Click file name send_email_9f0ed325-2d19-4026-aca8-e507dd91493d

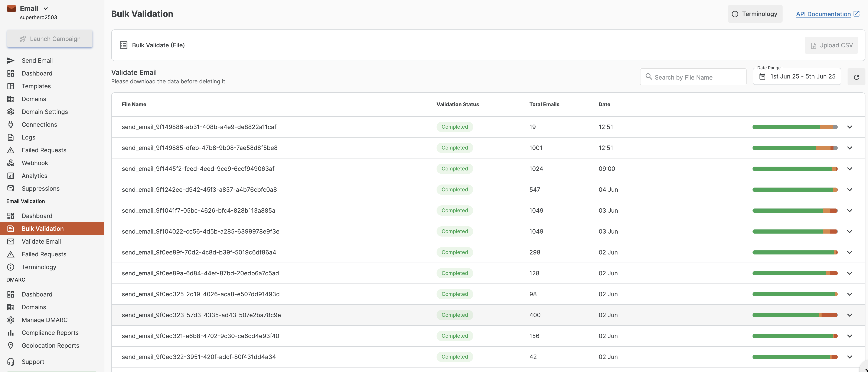pos(200,294)
